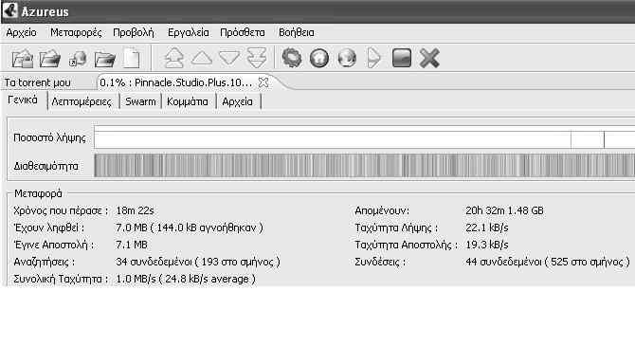Click the Έχουν ληφθεί label

48,227
